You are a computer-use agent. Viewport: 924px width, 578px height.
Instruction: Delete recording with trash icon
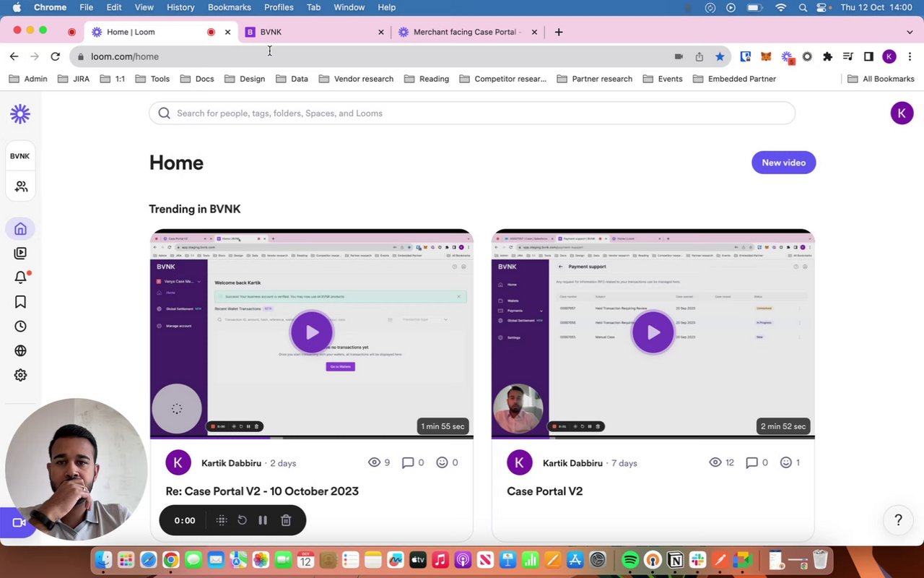point(286,520)
